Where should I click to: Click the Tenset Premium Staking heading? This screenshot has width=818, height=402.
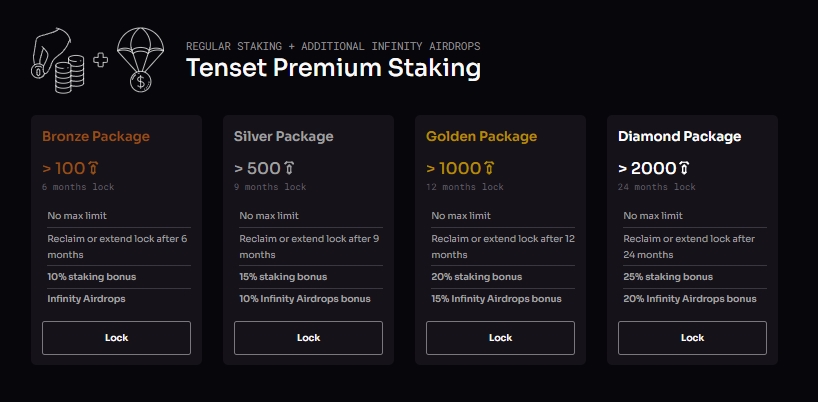tap(333, 68)
